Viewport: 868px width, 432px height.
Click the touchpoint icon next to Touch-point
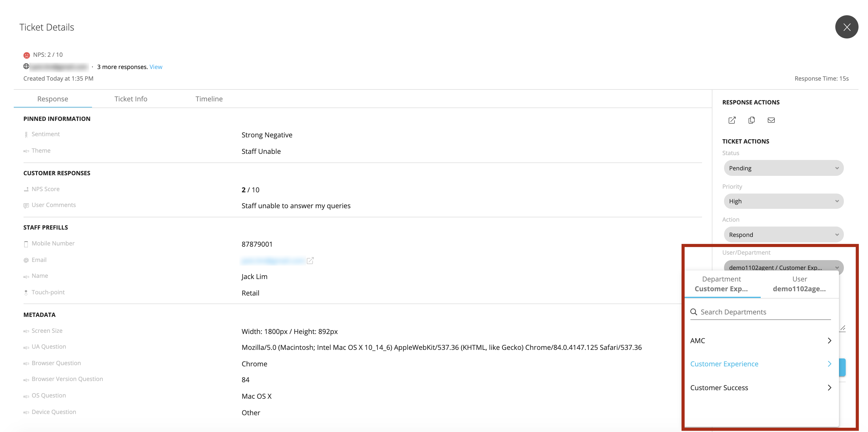pyautogui.click(x=26, y=292)
